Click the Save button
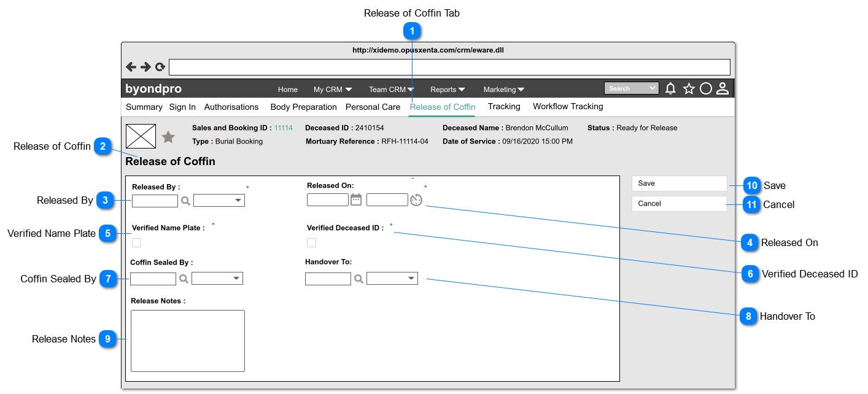This screenshot has height=394, width=868. 679,183
